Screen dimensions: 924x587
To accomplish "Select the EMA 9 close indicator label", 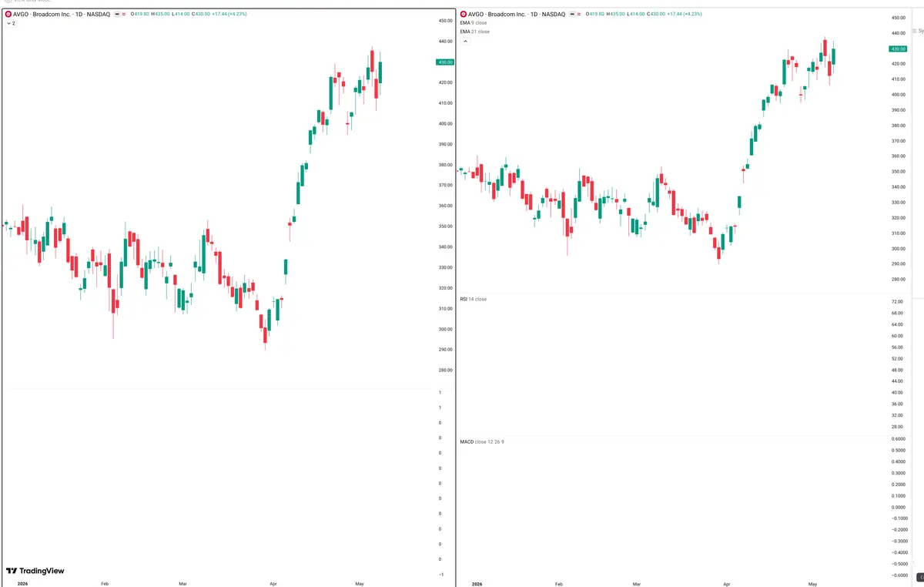I will [473, 23].
